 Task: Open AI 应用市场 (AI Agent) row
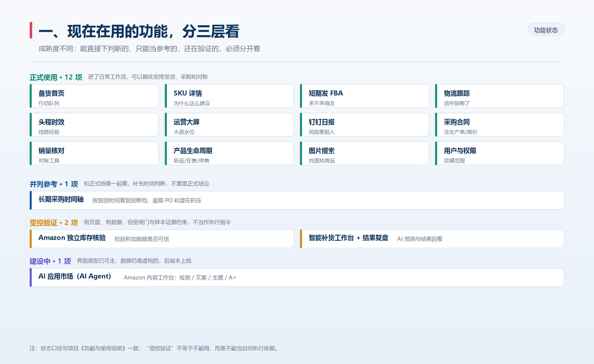(x=297, y=277)
